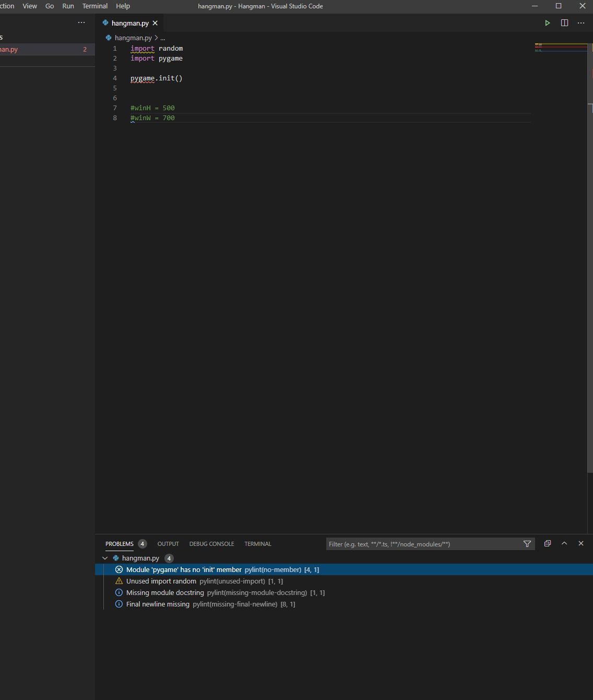
Task: Open the sidebar views ellipsis menu
Action: point(81,22)
